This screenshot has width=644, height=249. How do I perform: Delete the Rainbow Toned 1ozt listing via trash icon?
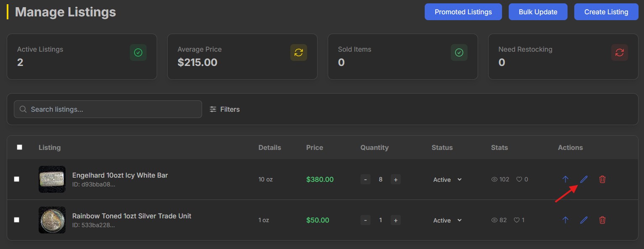click(x=602, y=220)
